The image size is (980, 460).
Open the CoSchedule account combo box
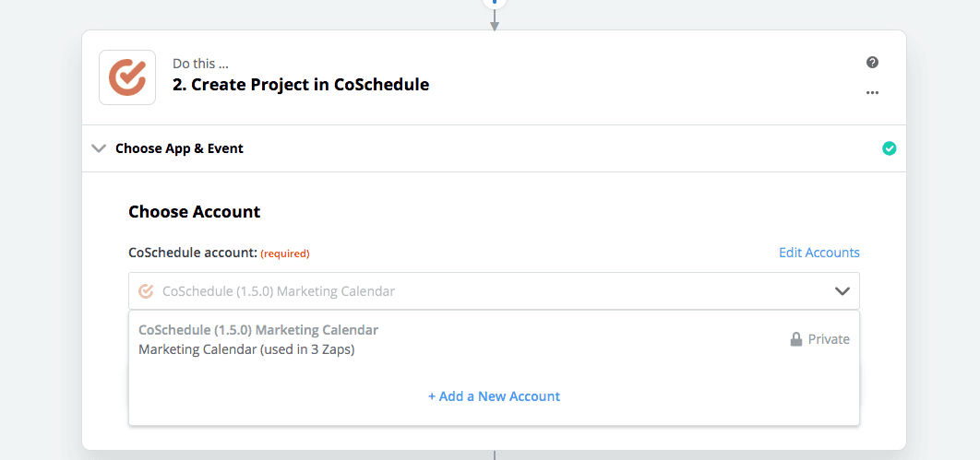tap(494, 291)
